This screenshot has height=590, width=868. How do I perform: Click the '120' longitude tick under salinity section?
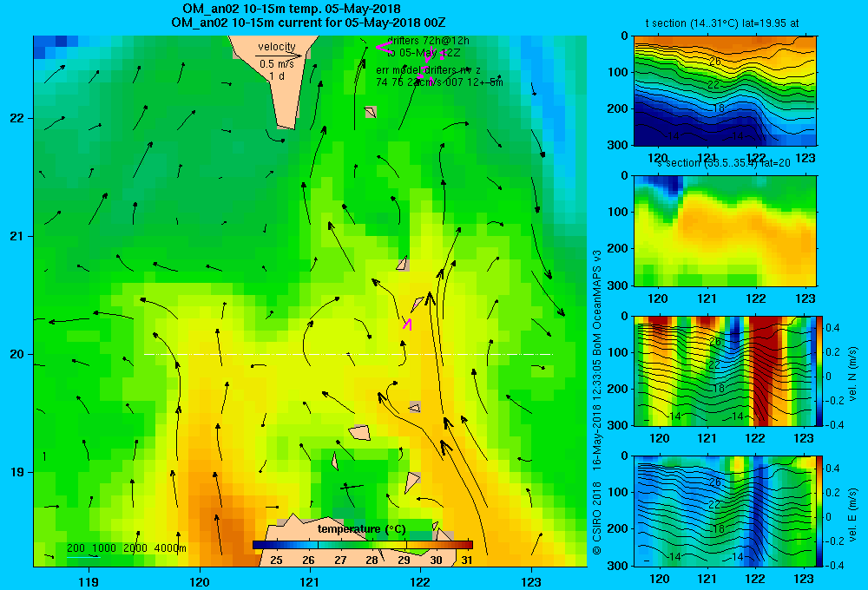658,298
